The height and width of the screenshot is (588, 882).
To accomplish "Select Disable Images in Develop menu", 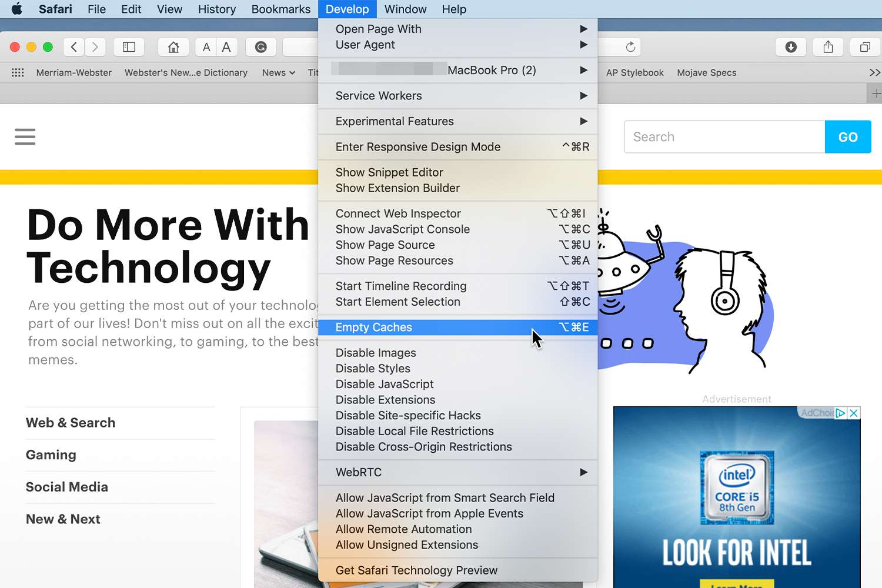I will click(x=376, y=353).
